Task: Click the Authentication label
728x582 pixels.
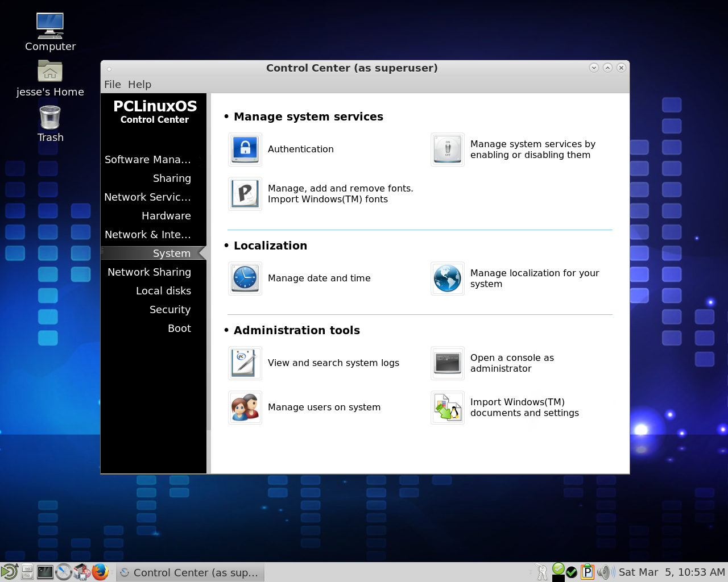Action: 301,149
